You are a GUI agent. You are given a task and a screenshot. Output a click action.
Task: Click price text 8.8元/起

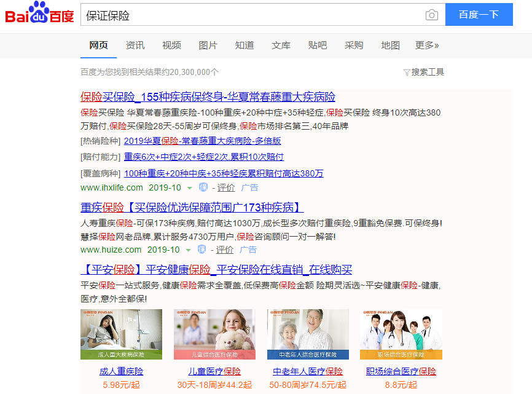401,385
